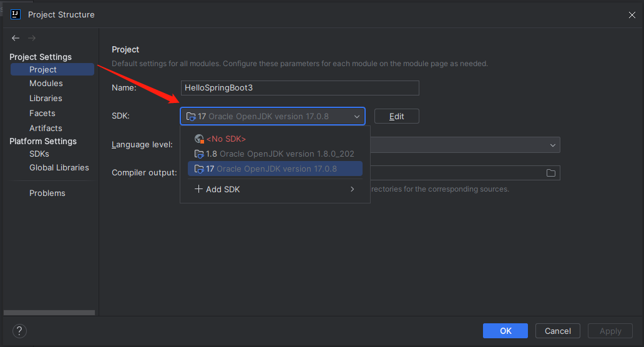Open the Libraries settings page
This screenshot has height=347, width=644.
pyautogui.click(x=46, y=98)
